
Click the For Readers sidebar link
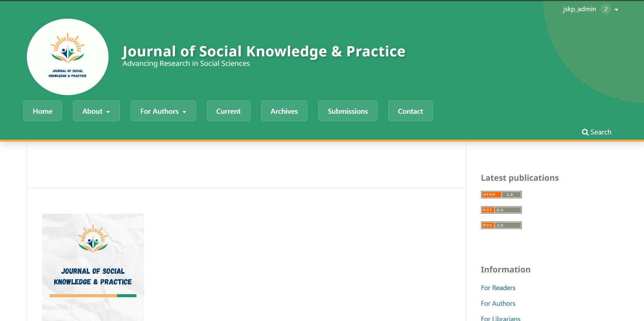click(498, 288)
